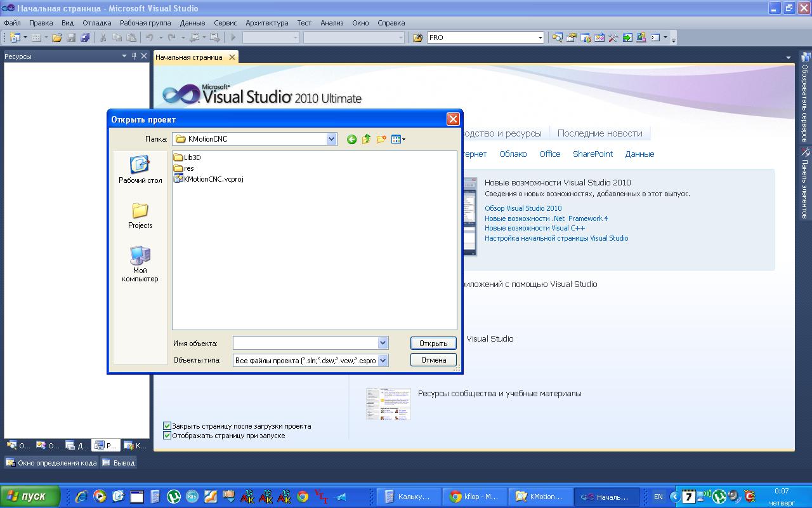Open the Файл menu

12,23
